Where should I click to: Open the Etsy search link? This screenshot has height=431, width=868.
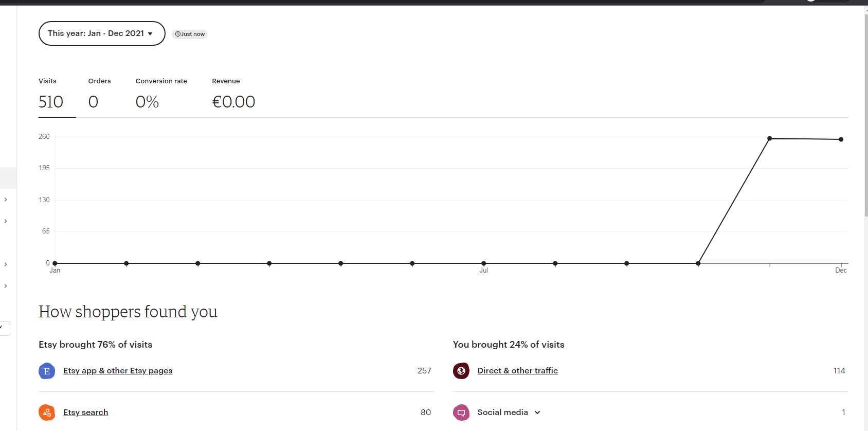(86, 412)
